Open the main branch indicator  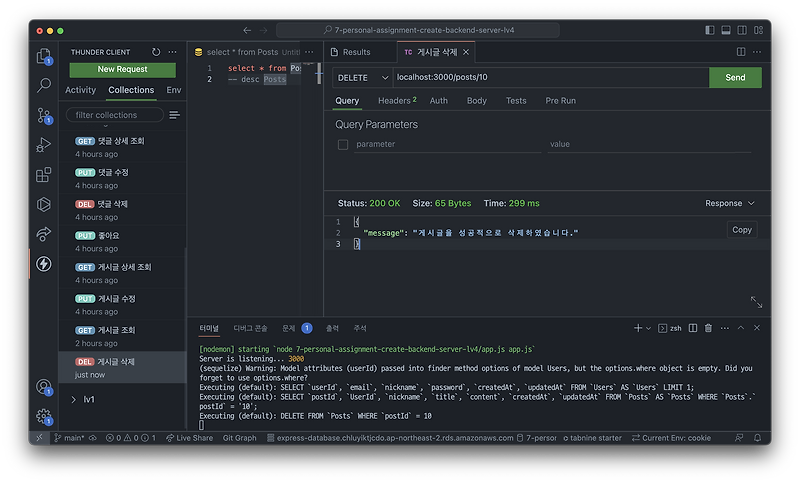69,438
